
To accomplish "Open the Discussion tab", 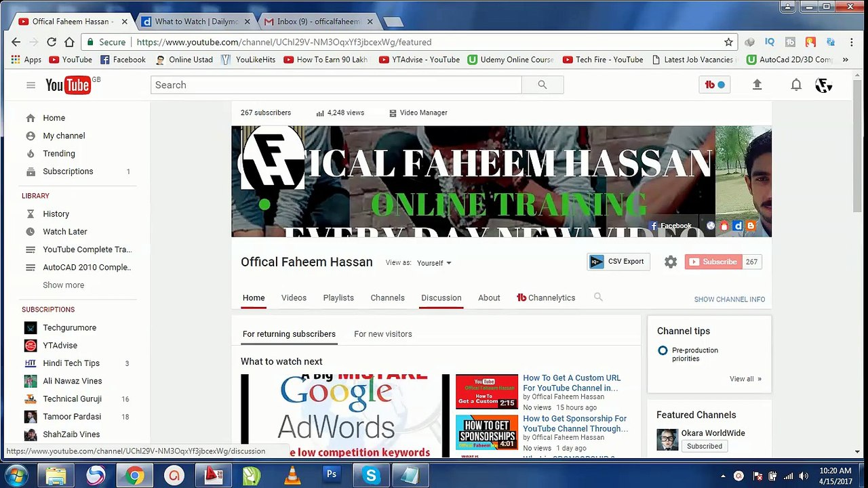I will pos(441,298).
